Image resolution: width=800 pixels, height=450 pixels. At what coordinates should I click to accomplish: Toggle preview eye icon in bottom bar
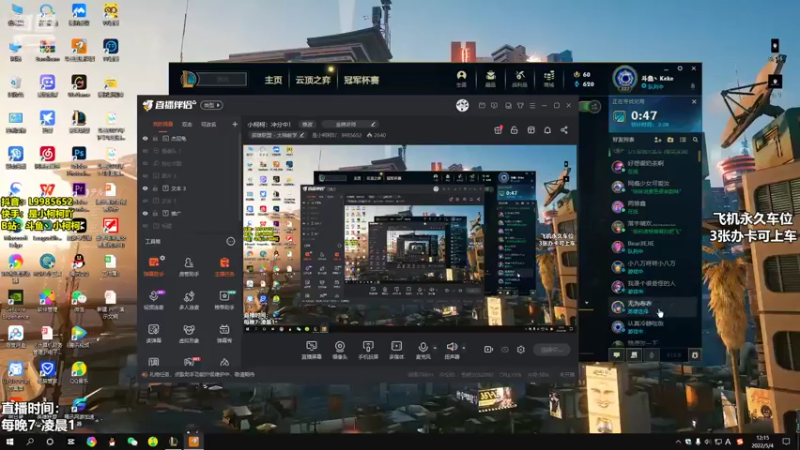(x=505, y=349)
